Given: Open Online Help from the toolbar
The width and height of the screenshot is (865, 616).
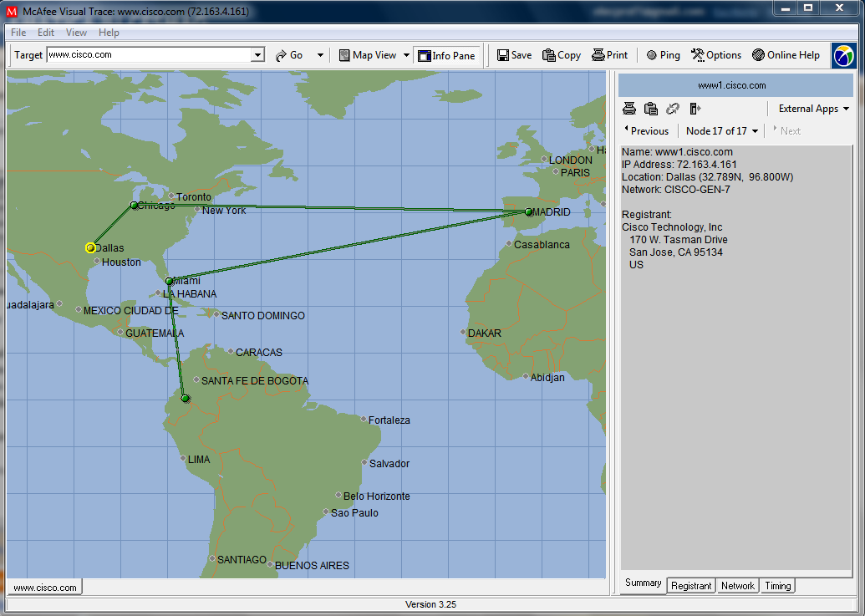Looking at the screenshot, I should point(786,55).
